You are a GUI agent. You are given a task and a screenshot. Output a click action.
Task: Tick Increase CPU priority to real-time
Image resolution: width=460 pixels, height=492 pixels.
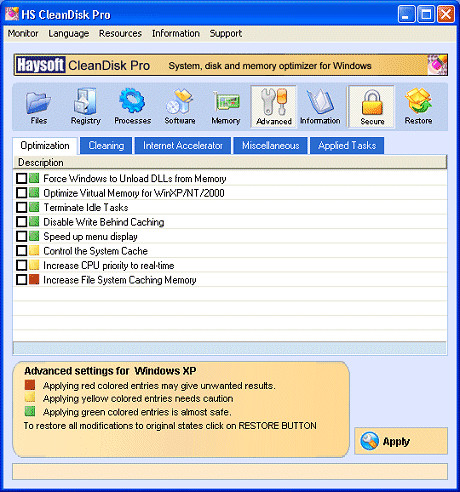[22, 265]
